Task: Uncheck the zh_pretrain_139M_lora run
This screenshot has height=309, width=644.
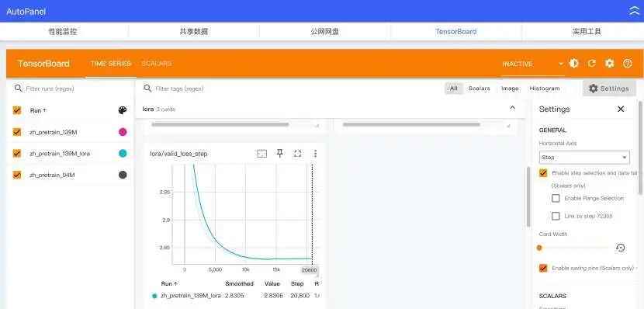Action: click(17, 153)
